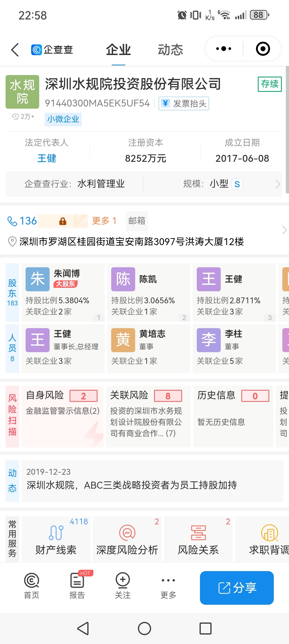This screenshot has height=644, width=289.
Task: Tap the 发票抬头 invoice icon button
Action: click(x=184, y=103)
